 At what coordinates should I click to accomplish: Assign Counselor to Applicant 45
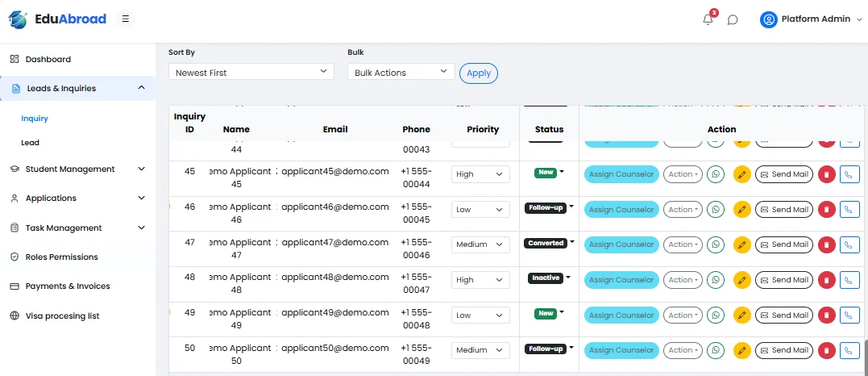[x=621, y=174]
